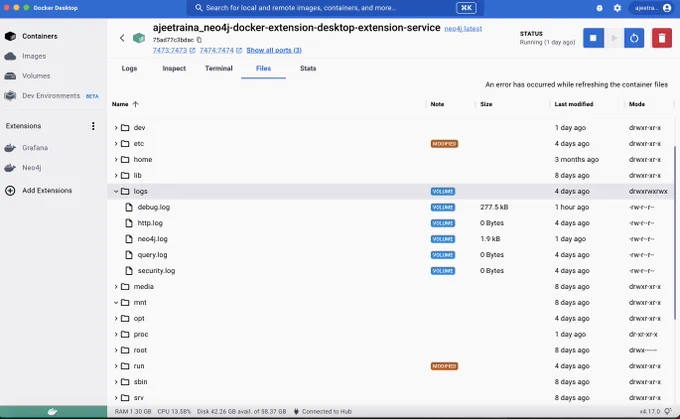Image resolution: width=680 pixels, height=419 pixels.
Task: Open the Neo4j extension
Action: pos(31,167)
